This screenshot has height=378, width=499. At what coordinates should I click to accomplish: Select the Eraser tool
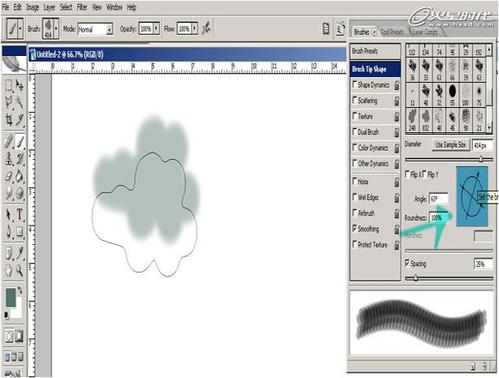(9, 175)
